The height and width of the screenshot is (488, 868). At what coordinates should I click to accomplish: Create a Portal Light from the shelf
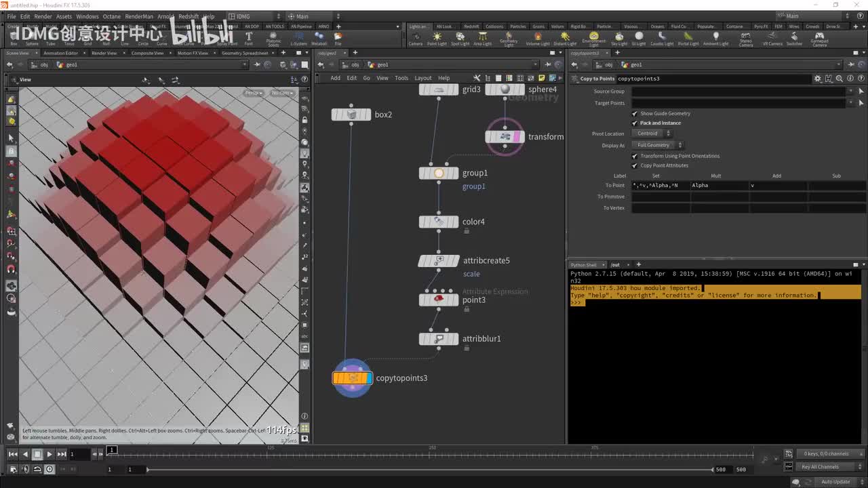tap(688, 38)
